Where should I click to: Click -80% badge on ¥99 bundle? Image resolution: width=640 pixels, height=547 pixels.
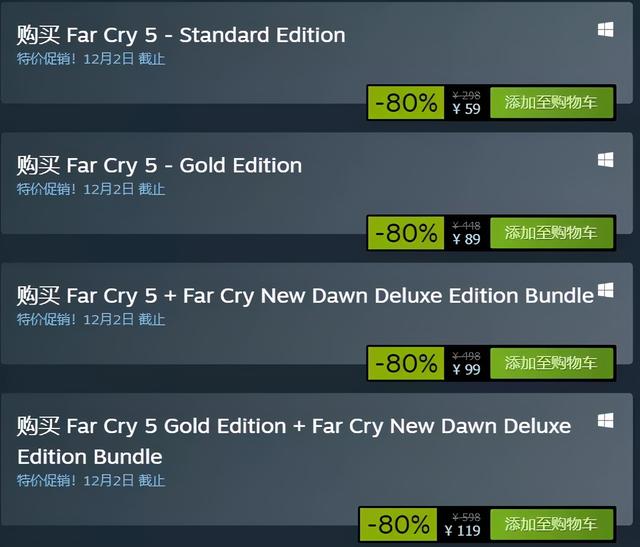click(406, 363)
